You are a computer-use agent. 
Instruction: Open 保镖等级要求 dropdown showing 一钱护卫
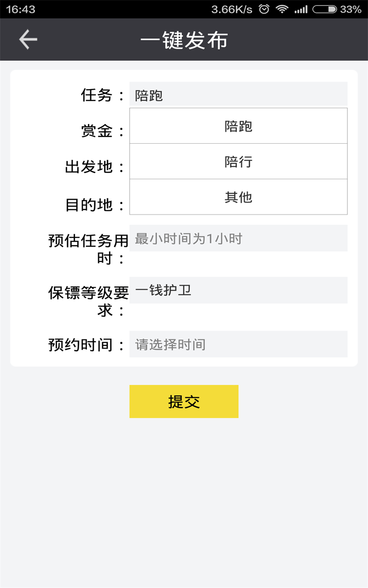point(238,290)
